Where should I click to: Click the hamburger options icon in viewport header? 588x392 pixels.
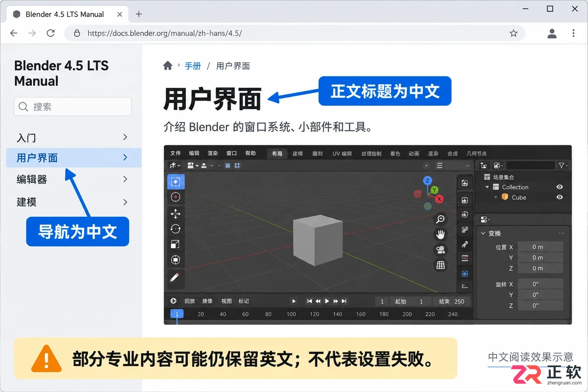(439, 165)
